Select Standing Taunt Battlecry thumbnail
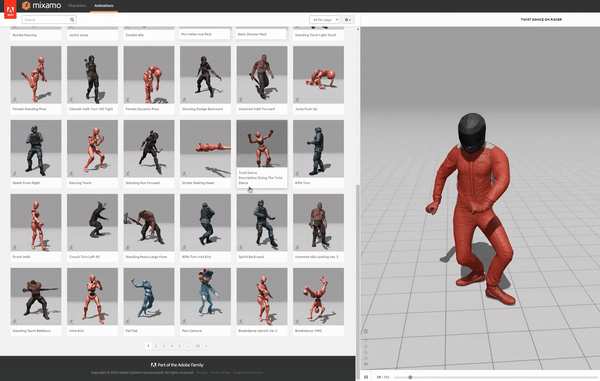Viewport: 600px width, 381px height. pyautogui.click(x=36, y=296)
